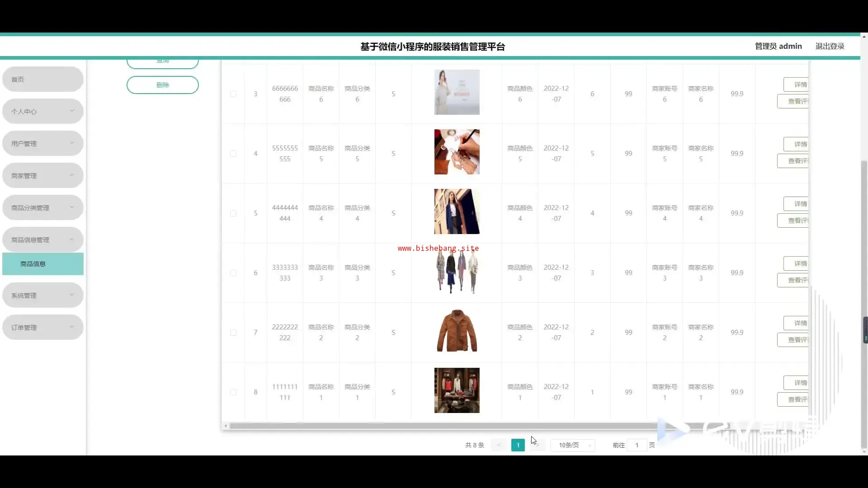Click the go-to page number input field
The width and height of the screenshot is (868, 488).
637,445
